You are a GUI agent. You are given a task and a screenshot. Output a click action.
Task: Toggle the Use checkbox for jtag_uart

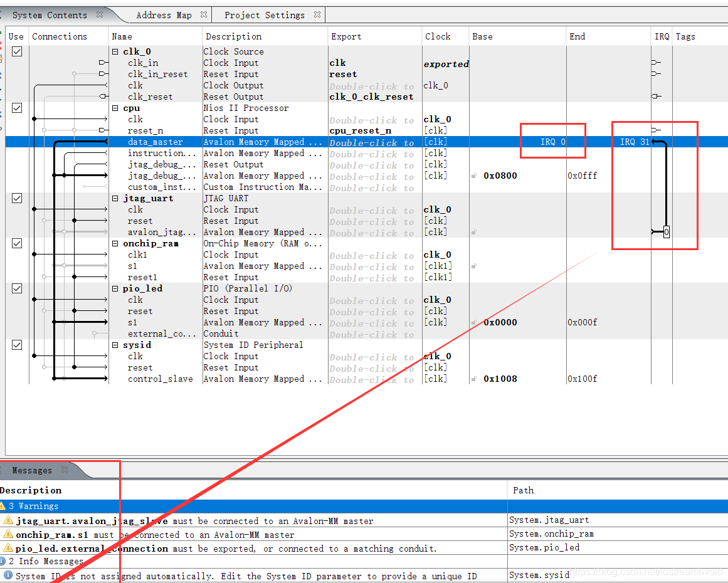(x=17, y=198)
